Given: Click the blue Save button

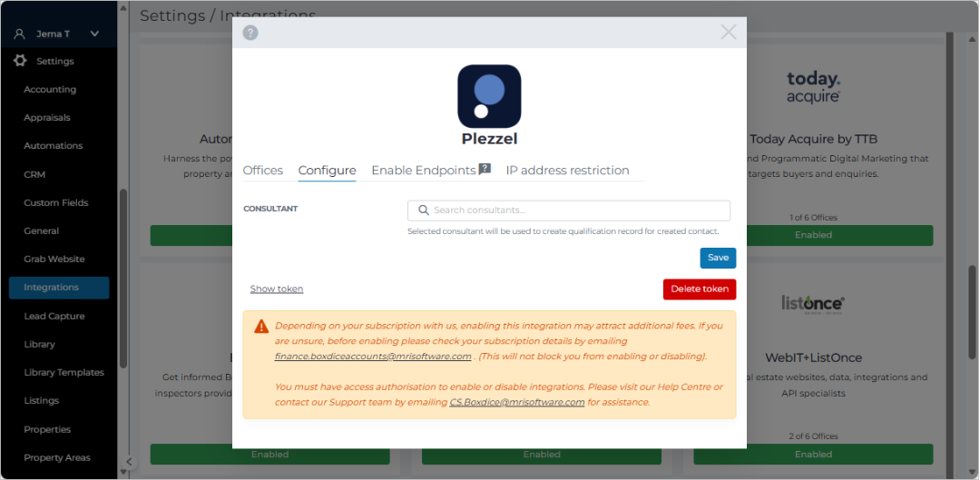Looking at the screenshot, I should [718, 258].
